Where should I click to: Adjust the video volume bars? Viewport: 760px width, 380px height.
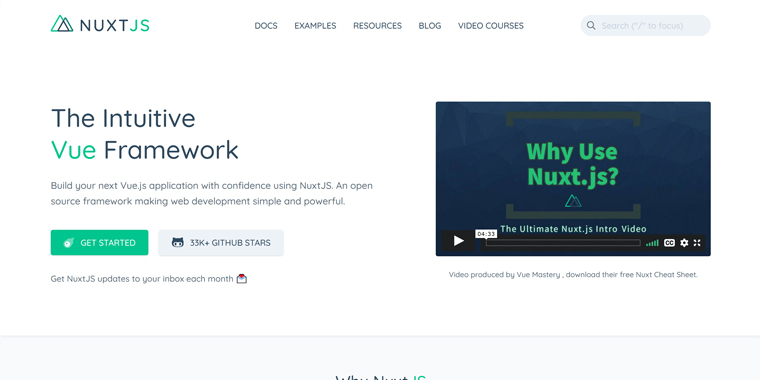click(652, 243)
